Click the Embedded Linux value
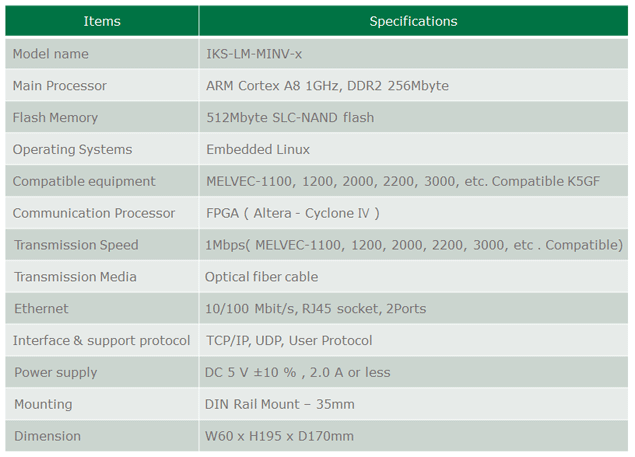This screenshot has height=457, width=635. tap(258, 150)
